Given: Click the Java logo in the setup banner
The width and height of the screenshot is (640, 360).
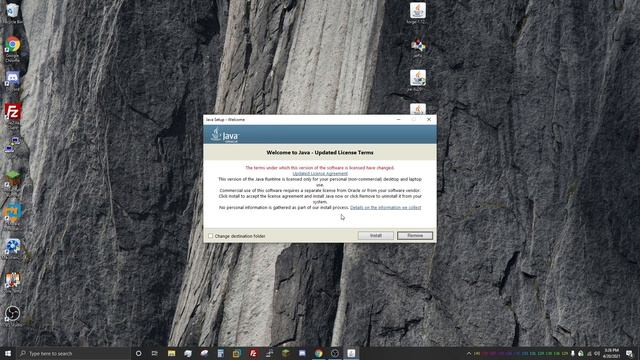Looking at the screenshot, I should coord(225,135).
